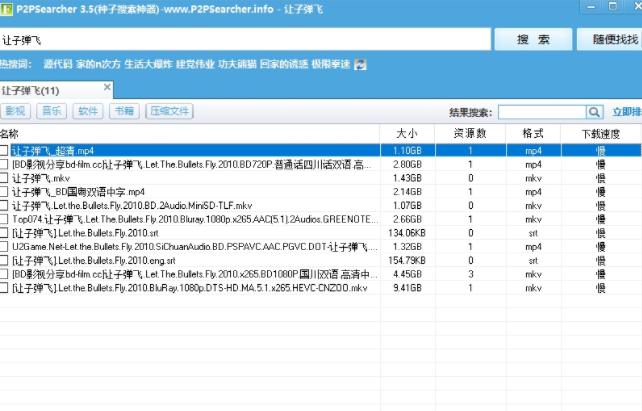642x411 pixels.
Task: Minimize the P2PSearcher window
Action: tap(591, 6)
